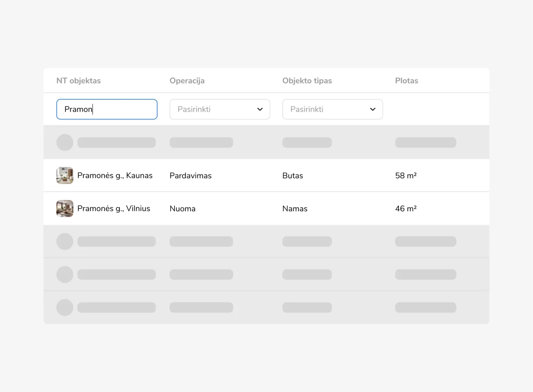Select the Namas object type cell

(295, 209)
